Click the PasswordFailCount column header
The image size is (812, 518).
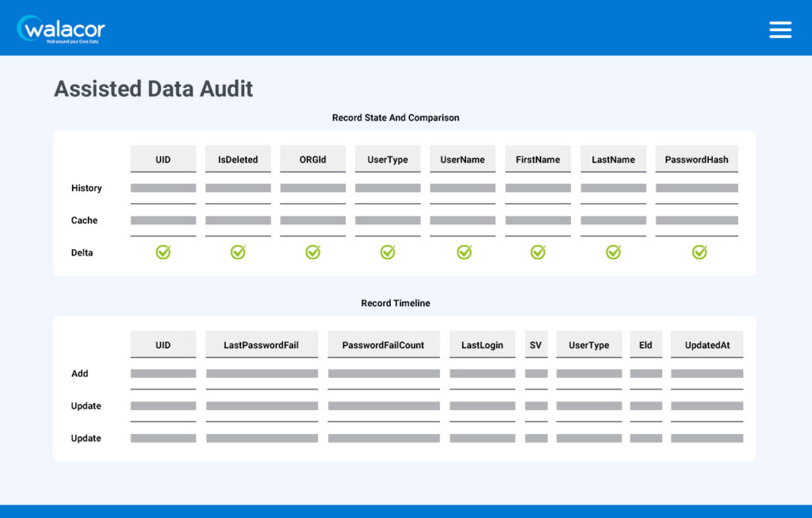pyautogui.click(x=383, y=345)
